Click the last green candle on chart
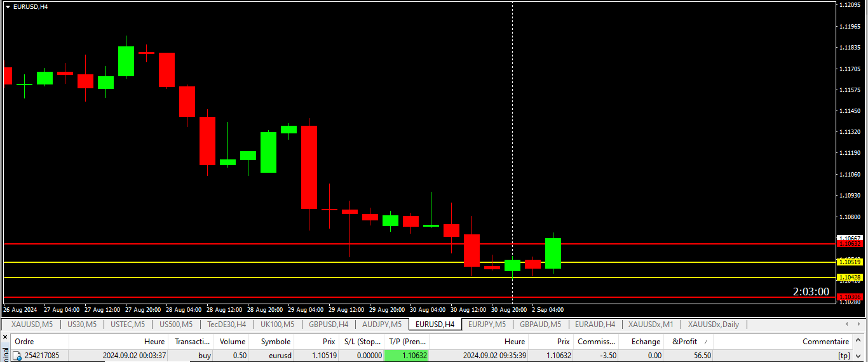Screen dimensions: 868x362 [553, 253]
